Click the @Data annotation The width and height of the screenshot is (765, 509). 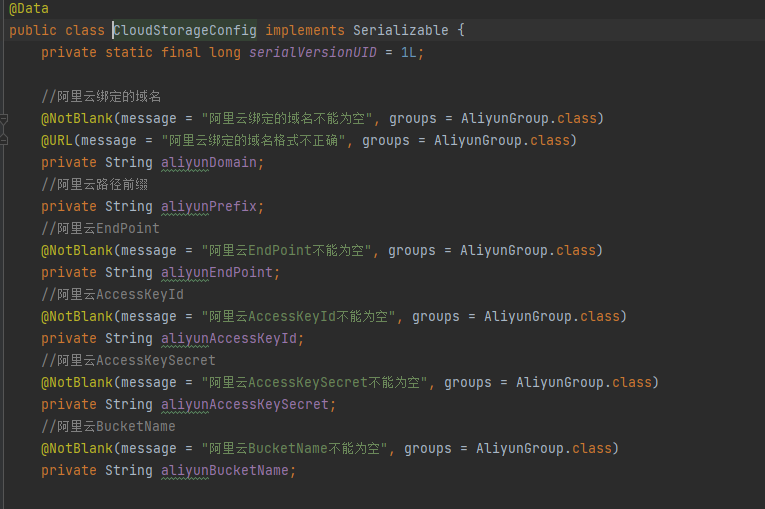29,8
